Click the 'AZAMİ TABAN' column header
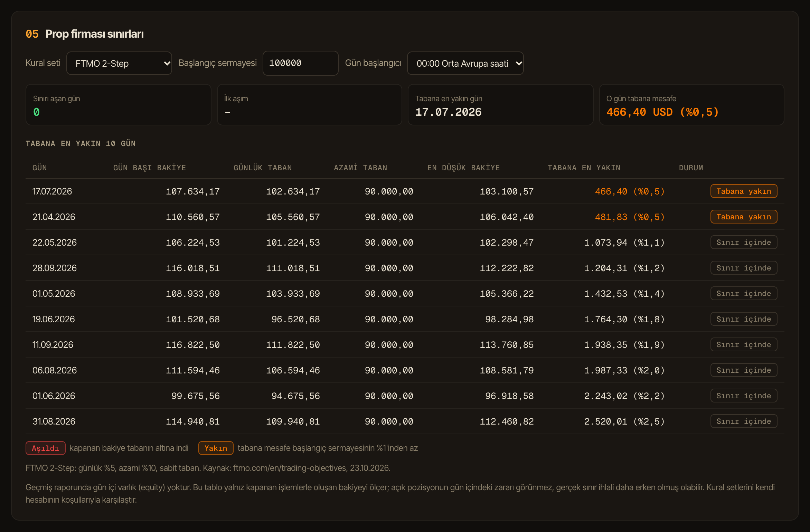810x532 pixels. pos(360,168)
